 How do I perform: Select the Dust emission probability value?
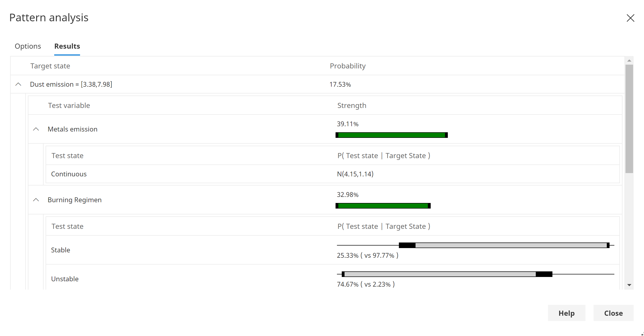tap(340, 84)
